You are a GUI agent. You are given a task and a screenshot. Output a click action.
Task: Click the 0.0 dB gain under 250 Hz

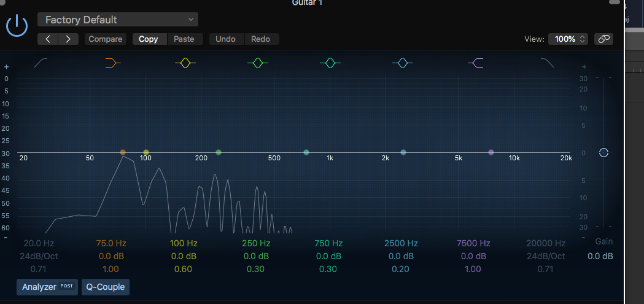click(x=256, y=256)
